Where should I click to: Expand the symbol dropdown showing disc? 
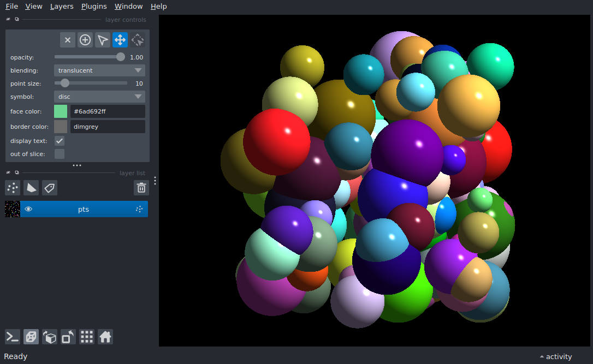click(x=99, y=97)
